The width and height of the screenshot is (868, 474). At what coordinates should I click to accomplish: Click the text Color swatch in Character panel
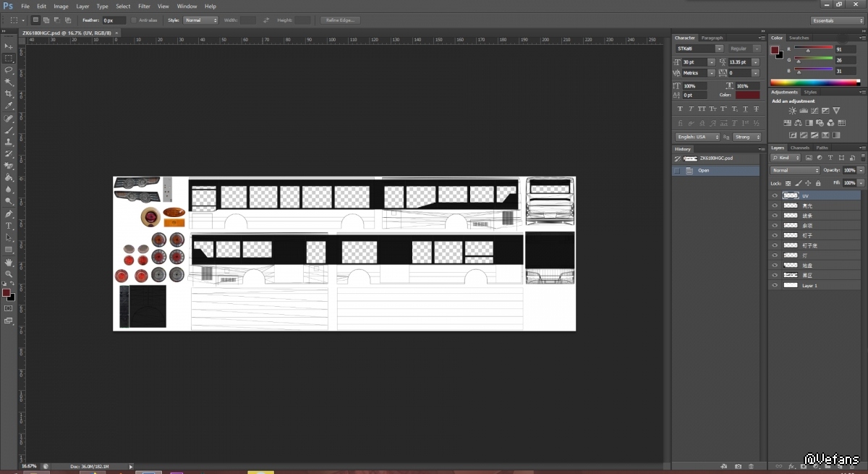click(747, 95)
